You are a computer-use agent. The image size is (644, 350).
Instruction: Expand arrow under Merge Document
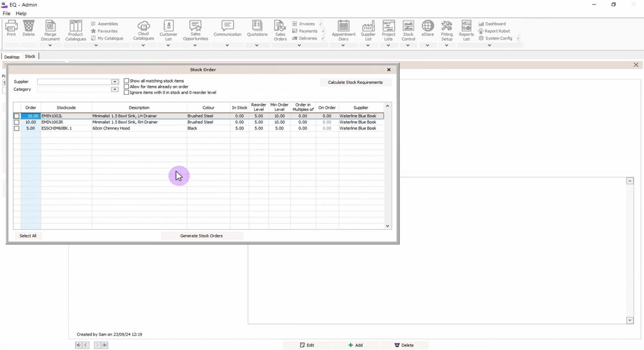click(x=50, y=45)
